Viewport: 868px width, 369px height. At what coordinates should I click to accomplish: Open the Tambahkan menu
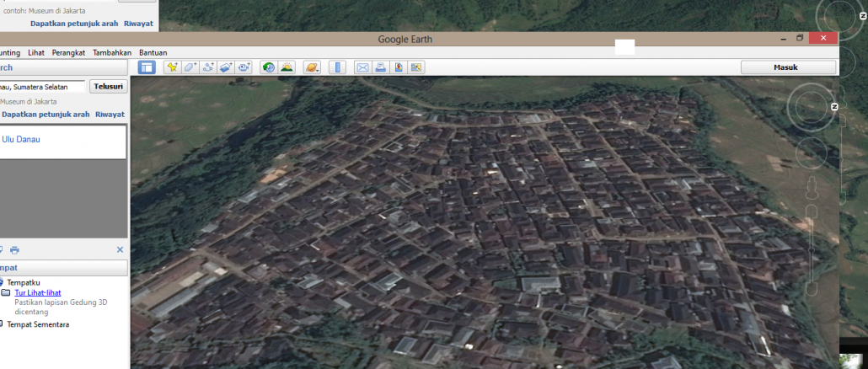[112, 52]
